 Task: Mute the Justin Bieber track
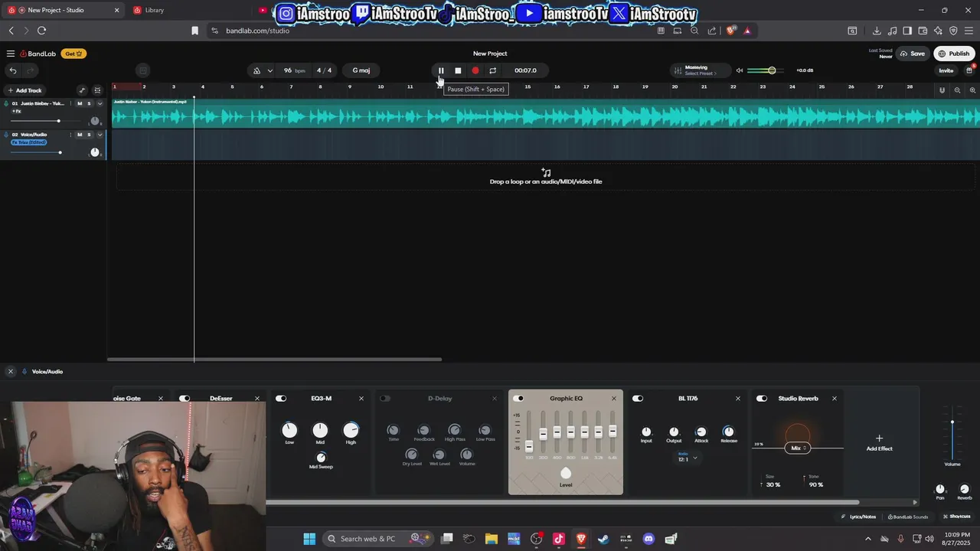click(80, 103)
